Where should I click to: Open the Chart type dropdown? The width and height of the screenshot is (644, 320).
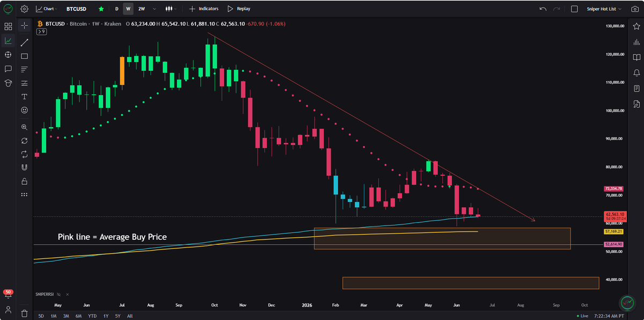46,9
